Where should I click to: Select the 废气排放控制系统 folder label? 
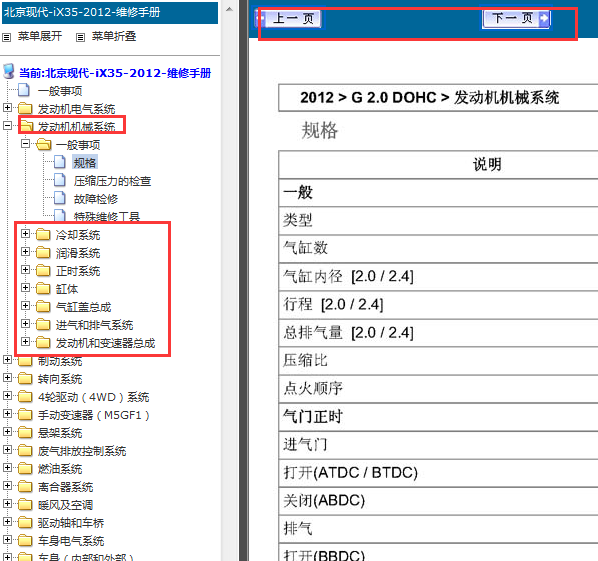[x=82, y=451]
